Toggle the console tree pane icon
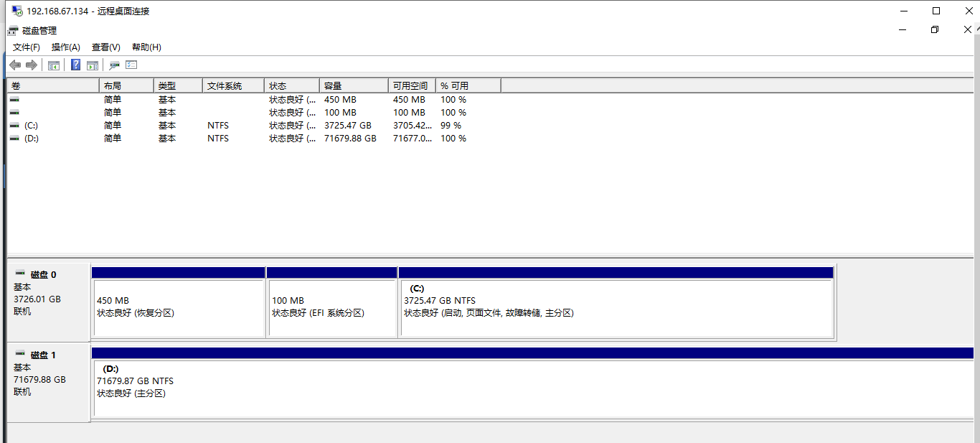Screen dimensions: 980x443 (x=54, y=65)
